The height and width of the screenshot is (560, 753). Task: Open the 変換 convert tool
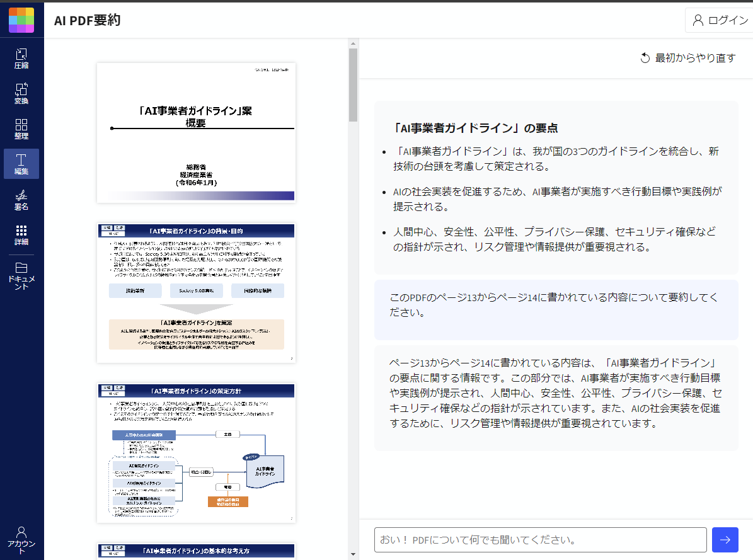pos(21,93)
